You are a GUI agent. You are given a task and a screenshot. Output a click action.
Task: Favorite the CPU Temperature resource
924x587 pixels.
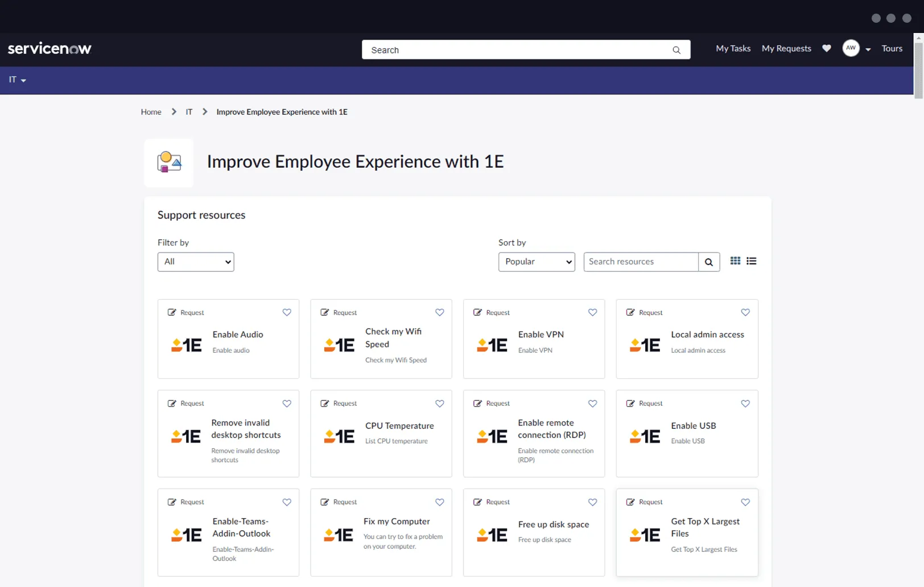[439, 403]
